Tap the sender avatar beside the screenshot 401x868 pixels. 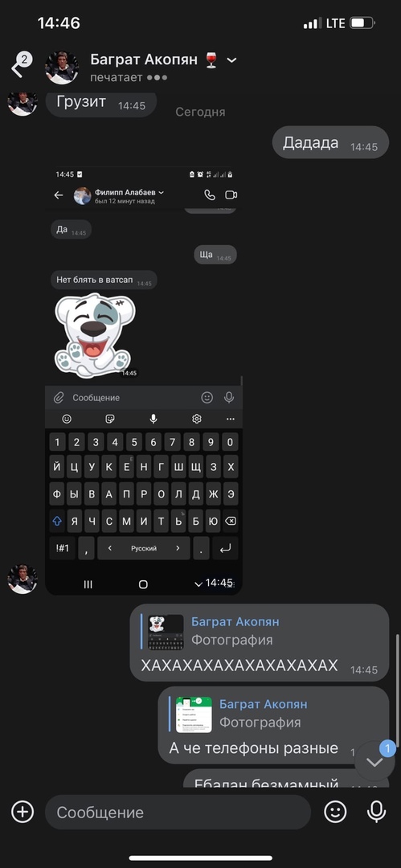tap(23, 579)
